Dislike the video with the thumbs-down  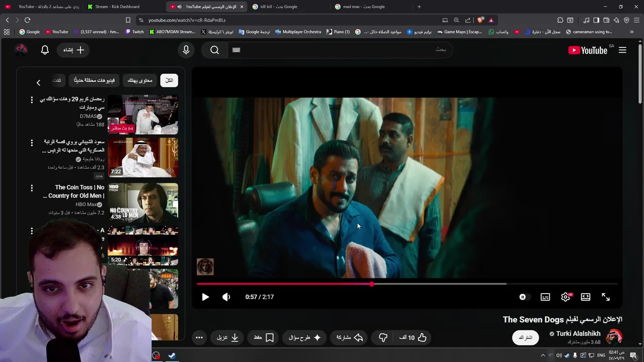(383, 338)
